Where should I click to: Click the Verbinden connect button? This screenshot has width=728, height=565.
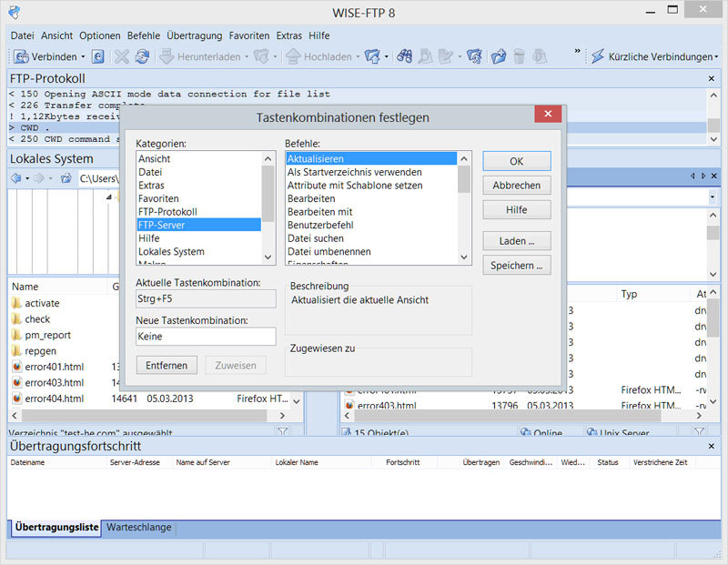point(45,56)
